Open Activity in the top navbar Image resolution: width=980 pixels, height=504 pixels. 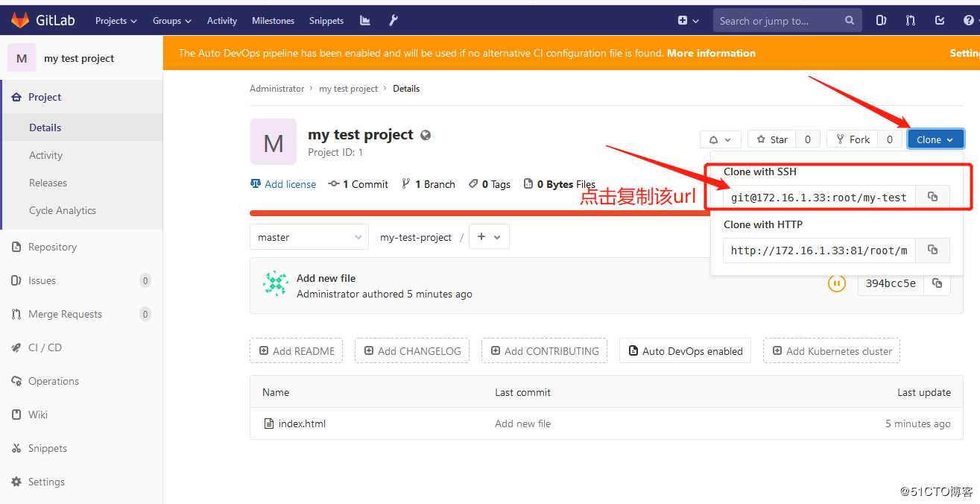coord(222,20)
